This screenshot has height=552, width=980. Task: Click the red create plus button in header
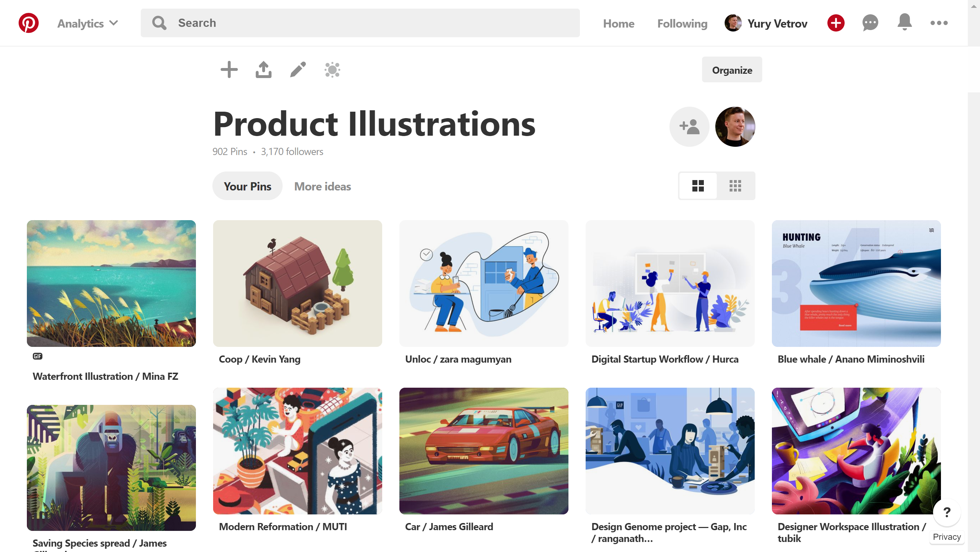pos(835,23)
